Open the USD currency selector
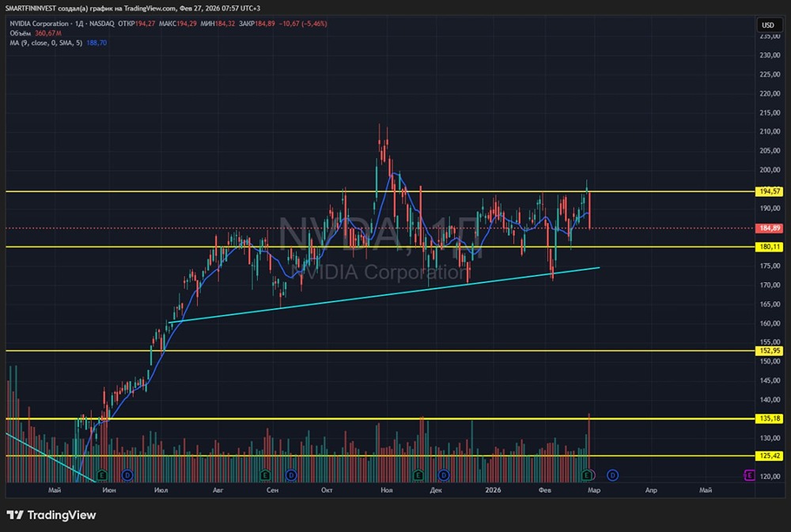The height and width of the screenshot is (532, 791). coord(768,25)
